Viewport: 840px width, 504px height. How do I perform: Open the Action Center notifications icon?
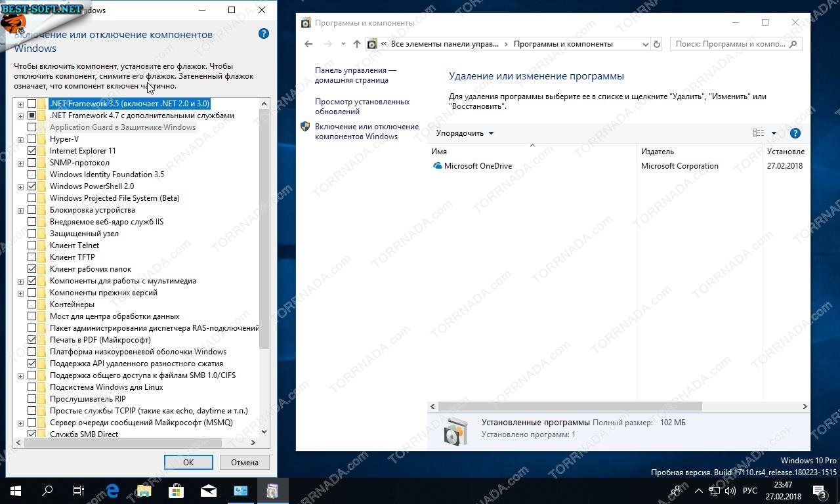coord(820,491)
